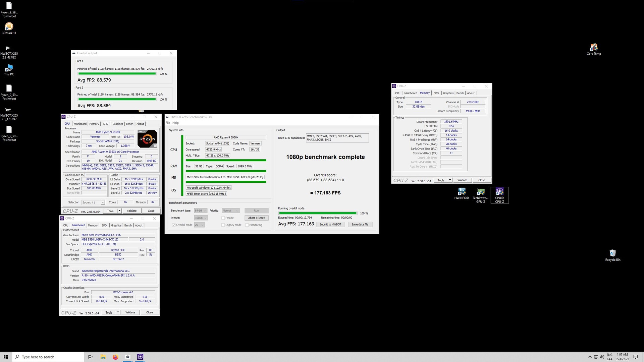Click Tools button in CPU tab window
The image size is (644, 362).
[110, 211]
